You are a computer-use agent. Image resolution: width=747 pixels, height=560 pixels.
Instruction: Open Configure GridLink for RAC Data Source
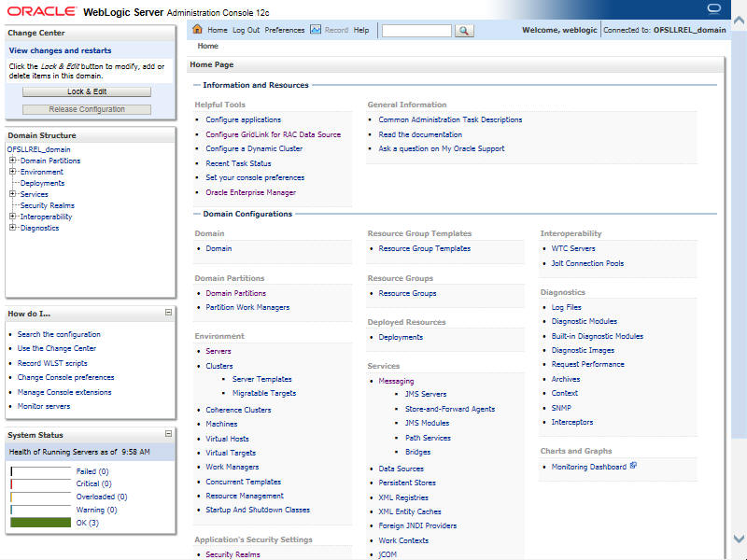tap(274, 134)
